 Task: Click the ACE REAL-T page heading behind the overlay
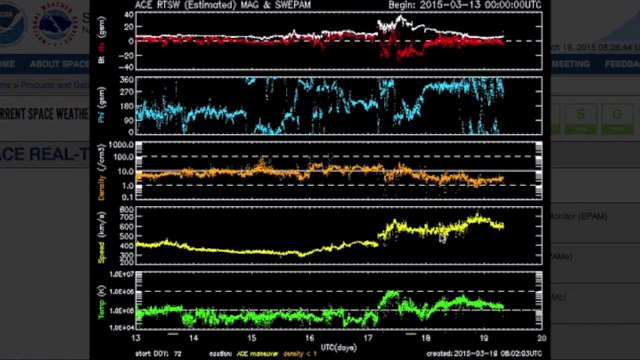coord(44,154)
